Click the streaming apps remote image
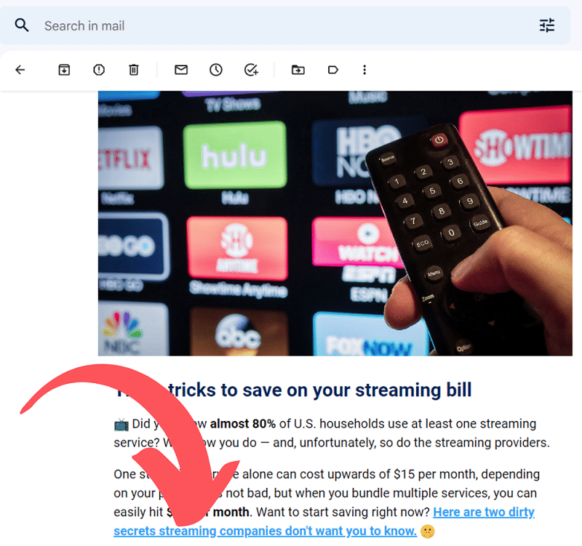582x546 pixels. click(x=335, y=223)
